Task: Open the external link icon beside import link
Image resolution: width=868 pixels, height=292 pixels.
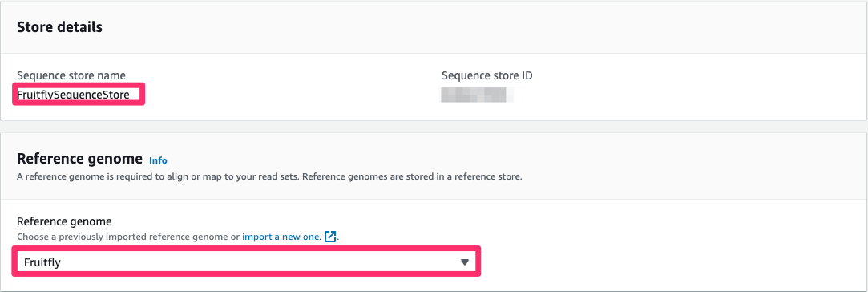Action: 330,237
